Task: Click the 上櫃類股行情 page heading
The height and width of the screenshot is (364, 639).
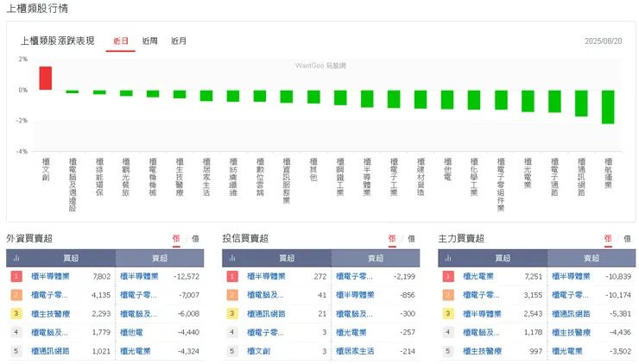Action: click(x=37, y=9)
